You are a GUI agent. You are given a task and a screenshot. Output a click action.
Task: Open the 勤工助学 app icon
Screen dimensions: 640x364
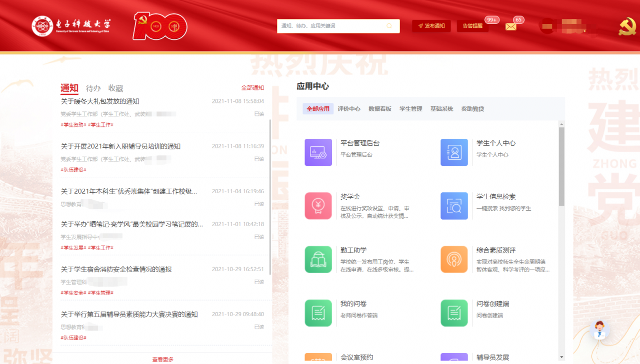point(318,260)
